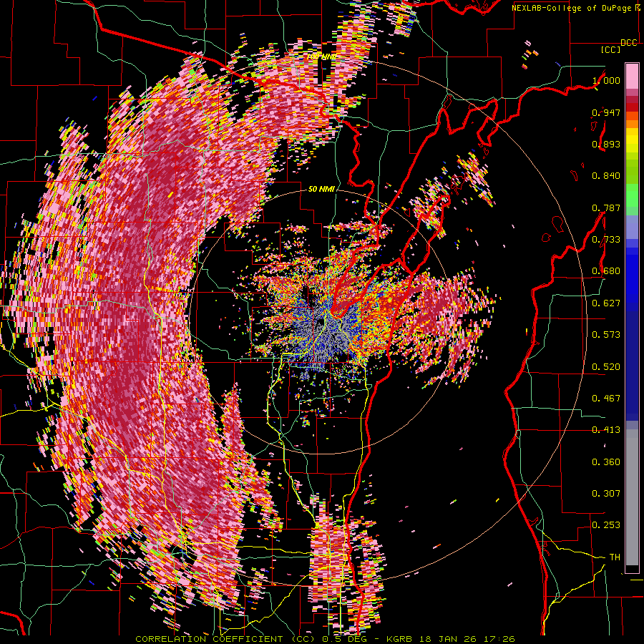Click the 0.680 scale value
644x644 pixels.
(x=606, y=271)
